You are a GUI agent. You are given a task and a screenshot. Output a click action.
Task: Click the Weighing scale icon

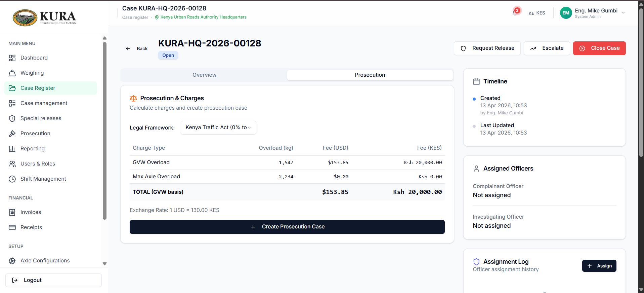click(x=12, y=73)
